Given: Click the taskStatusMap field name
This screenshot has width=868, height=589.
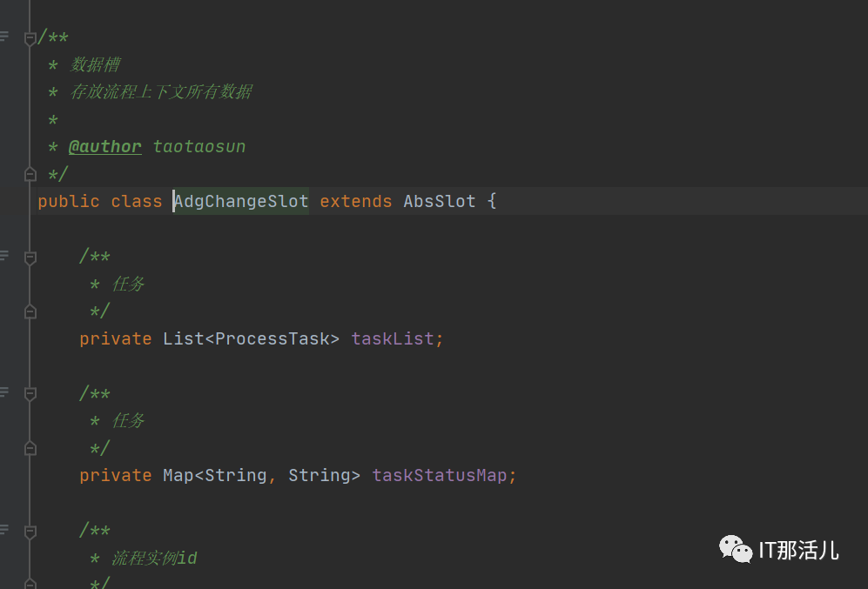Looking at the screenshot, I should [440, 476].
